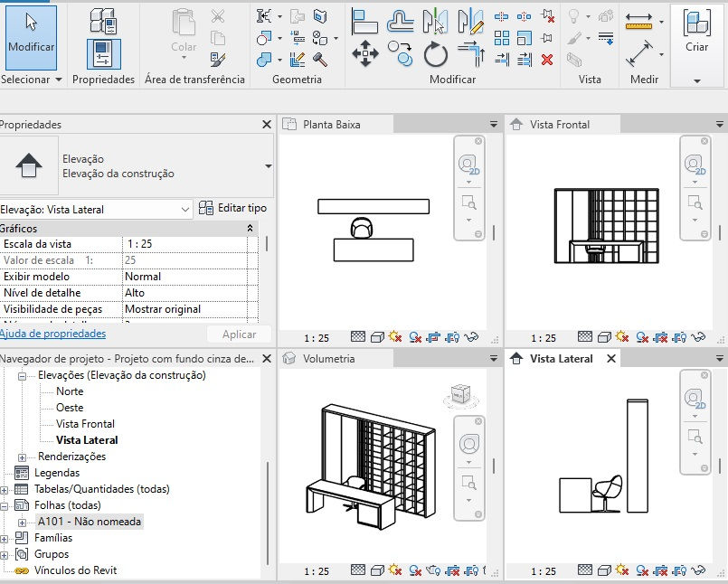Image resolution: width=728 pixels, height=584 pixels.
Task: Select the Scale tool
Action: 525,38
